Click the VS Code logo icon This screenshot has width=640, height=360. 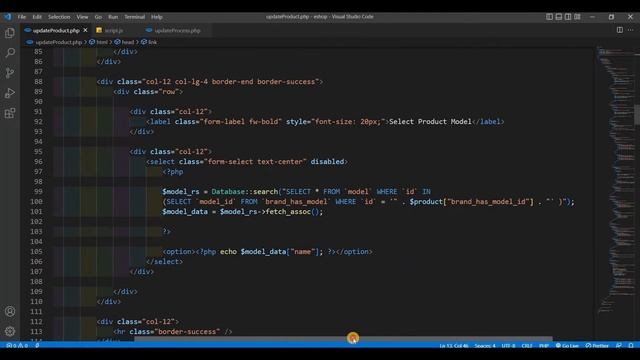pos(8,17)
